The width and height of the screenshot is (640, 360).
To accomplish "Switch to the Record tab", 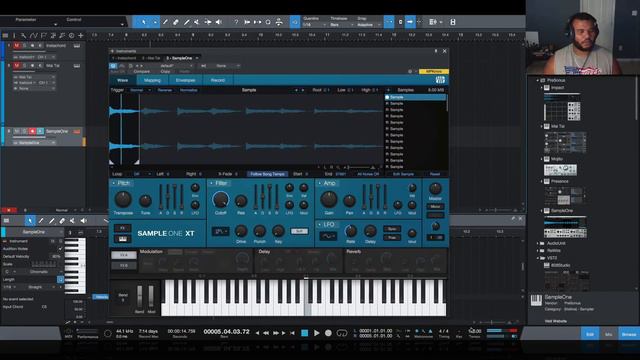I will [x=218, y=80].
